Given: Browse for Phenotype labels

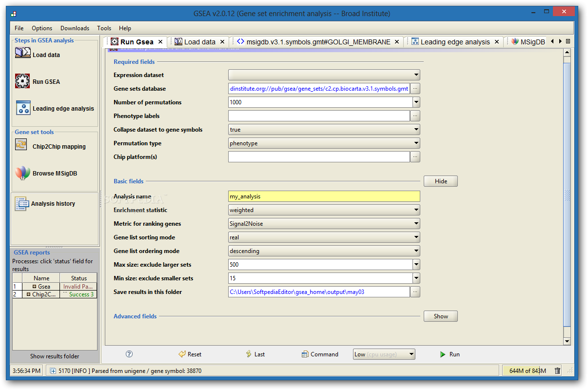Looking at the screenshot, I should pos(415,116).
